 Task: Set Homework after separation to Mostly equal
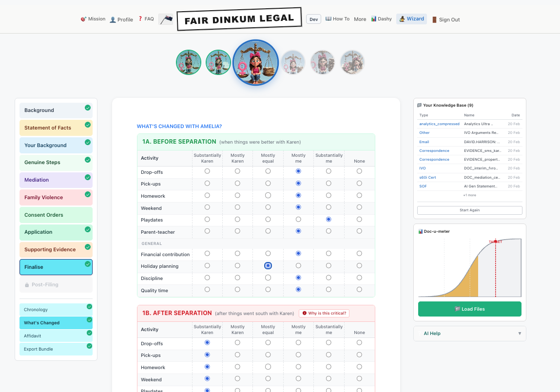point(268,367)
